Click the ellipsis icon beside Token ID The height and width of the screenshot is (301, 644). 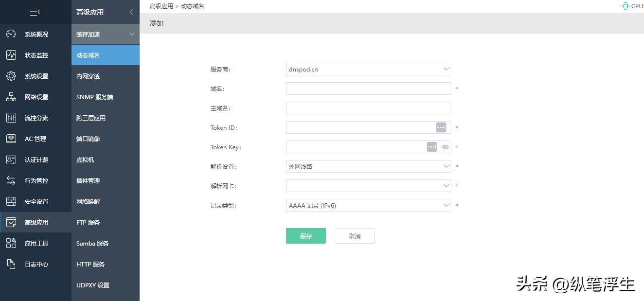click(441, 127)
